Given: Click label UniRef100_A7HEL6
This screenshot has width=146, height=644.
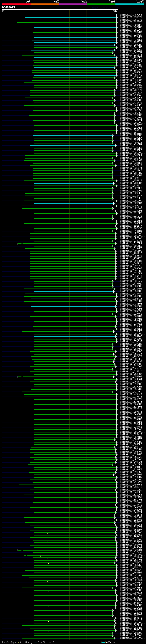Looking at the screenshot, I should [131, 40].
